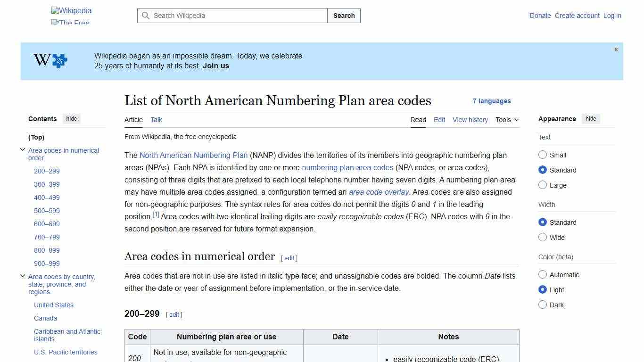
Task: Switch color to Dark mode
Action: click(x=543, y=305)
